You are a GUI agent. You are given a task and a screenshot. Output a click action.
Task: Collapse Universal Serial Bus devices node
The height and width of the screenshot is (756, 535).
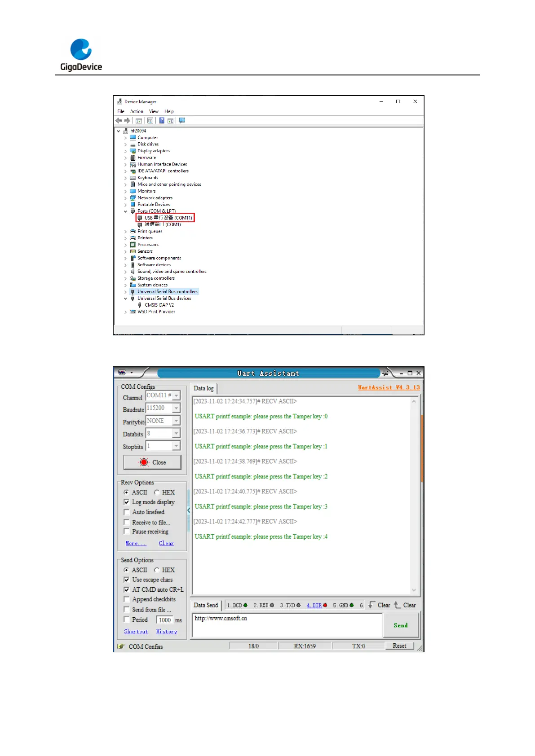pyautogui.click(x=125, y=299)
